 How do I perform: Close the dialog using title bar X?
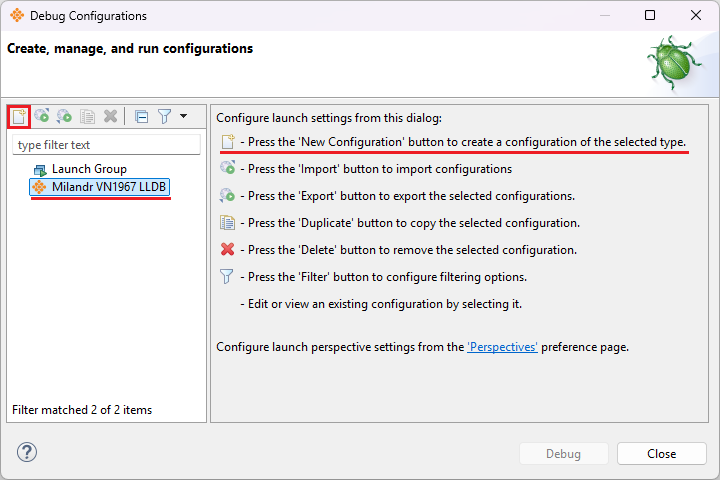pyautogui.click(x=696, y=16)
